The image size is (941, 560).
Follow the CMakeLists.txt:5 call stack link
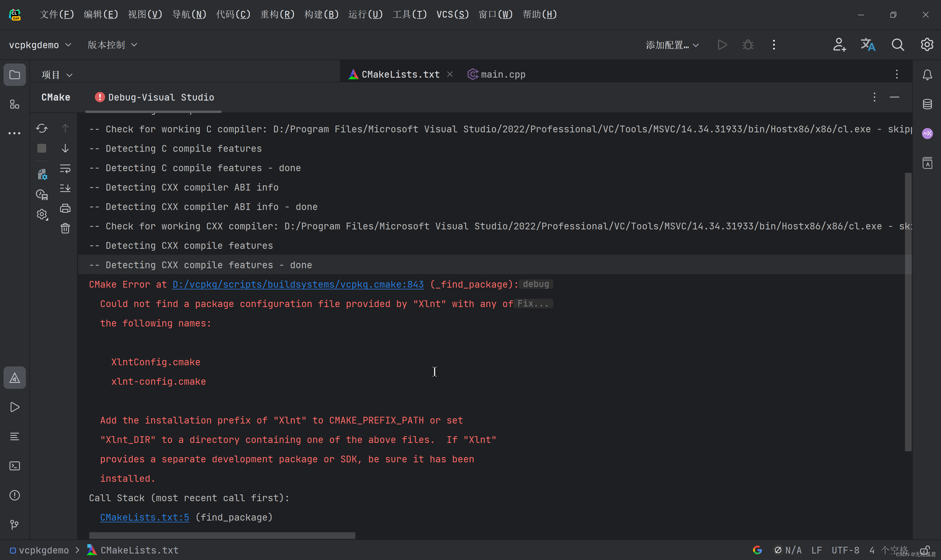[144, 517]
